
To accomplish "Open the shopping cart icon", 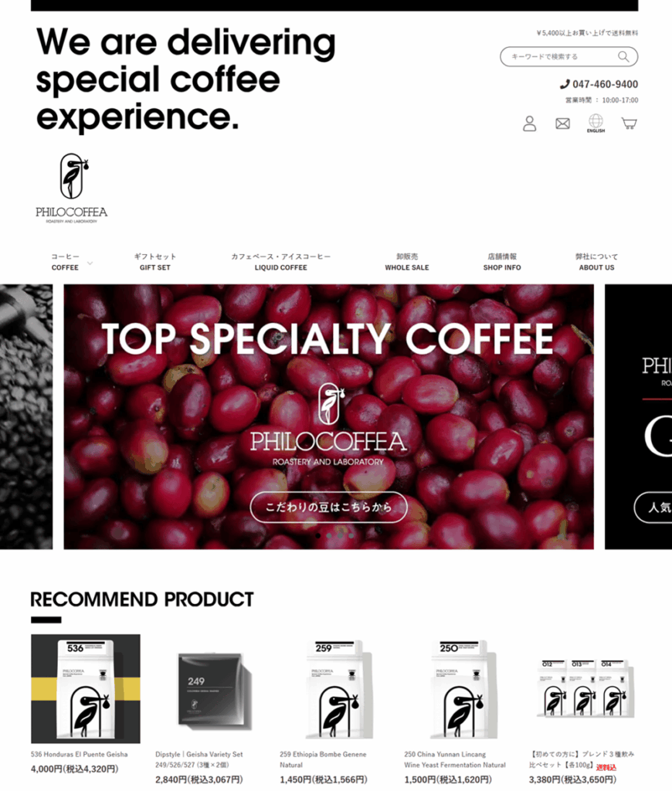I will (629, 124).
